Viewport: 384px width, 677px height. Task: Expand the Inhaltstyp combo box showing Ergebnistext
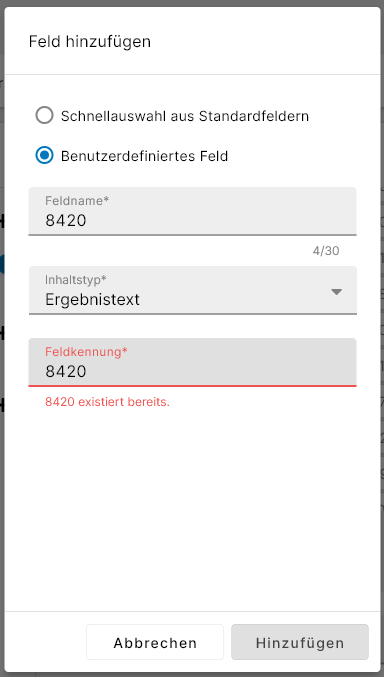tap(193, 290)
